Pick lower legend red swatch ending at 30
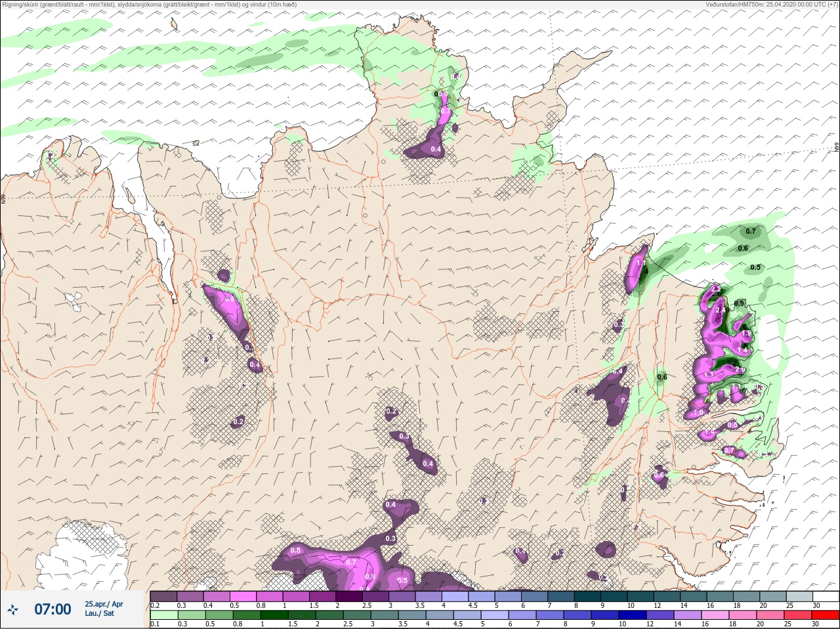The width and height of the screenshot is (840, 629). click(826, 615)
